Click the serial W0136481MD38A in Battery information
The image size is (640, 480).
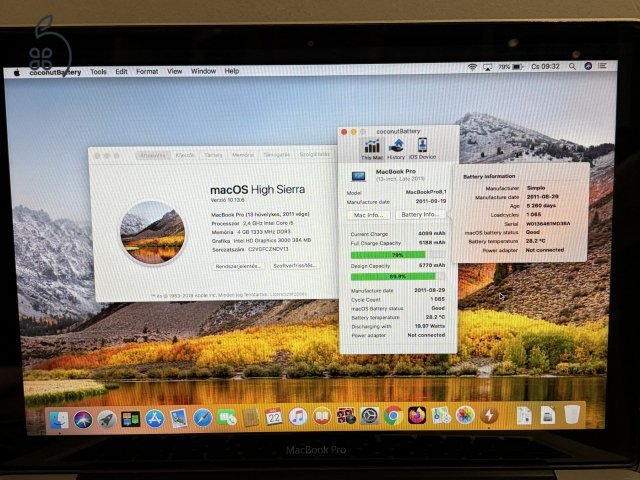(548, 224)
